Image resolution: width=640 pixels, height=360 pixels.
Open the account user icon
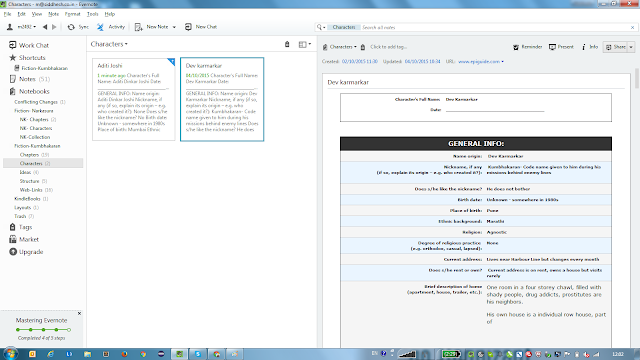coord(10,27)
